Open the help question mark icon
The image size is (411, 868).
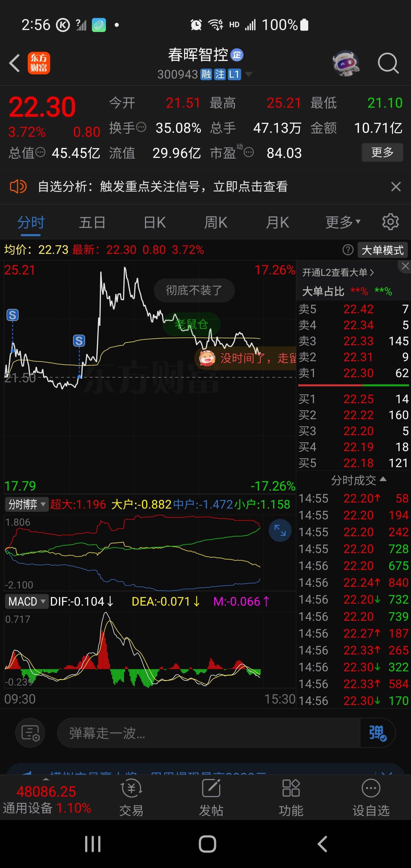[x=348, y=250]
